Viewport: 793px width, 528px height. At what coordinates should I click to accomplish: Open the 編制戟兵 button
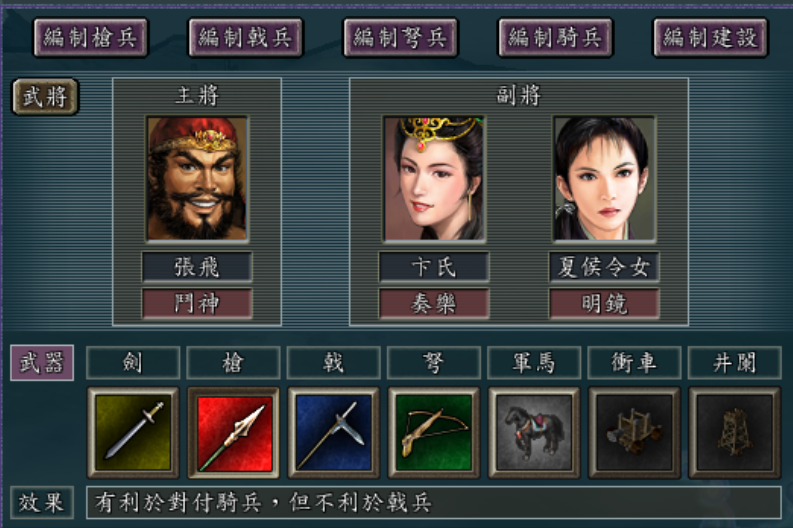[x=245, y=37]
